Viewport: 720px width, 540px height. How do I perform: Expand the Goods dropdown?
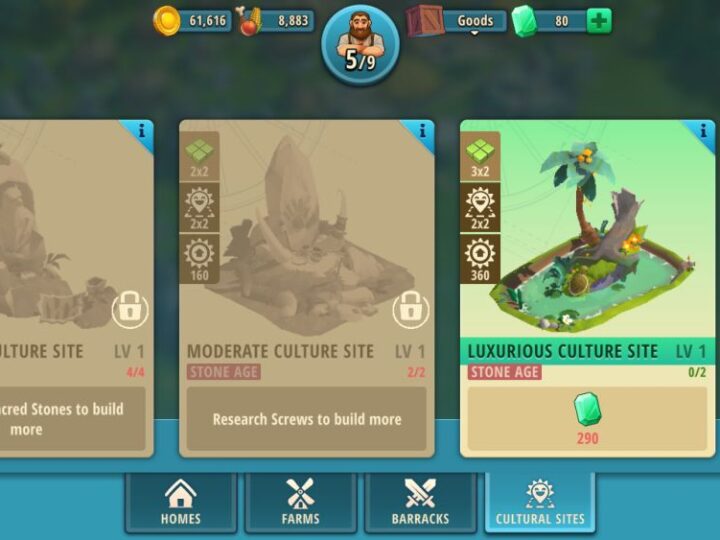(475, 21)
